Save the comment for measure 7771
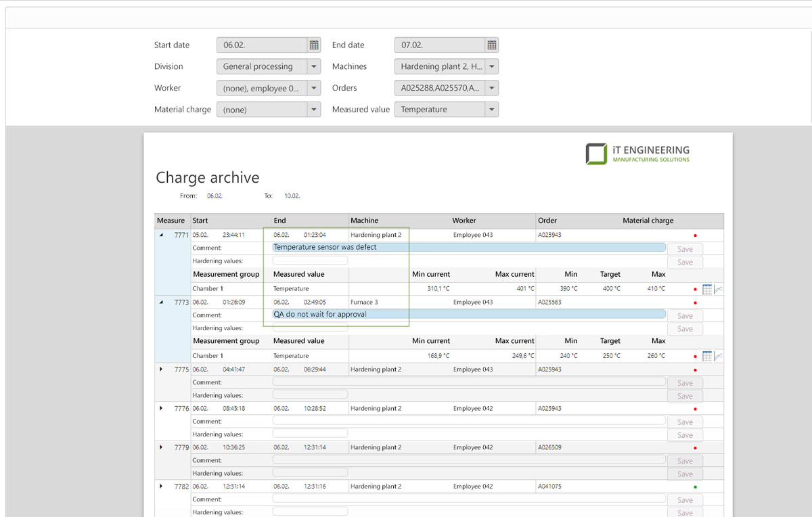812x517 pixels. click(685, 249)
